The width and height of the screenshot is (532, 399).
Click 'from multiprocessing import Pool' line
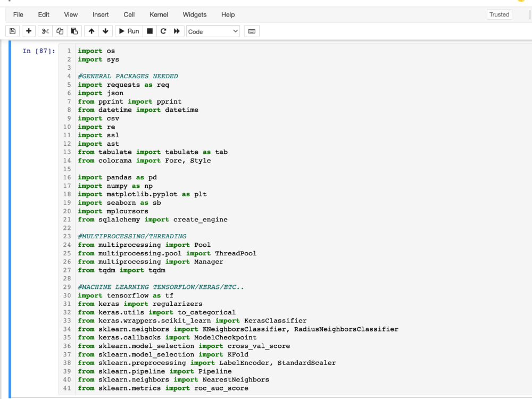pos(144,245)
